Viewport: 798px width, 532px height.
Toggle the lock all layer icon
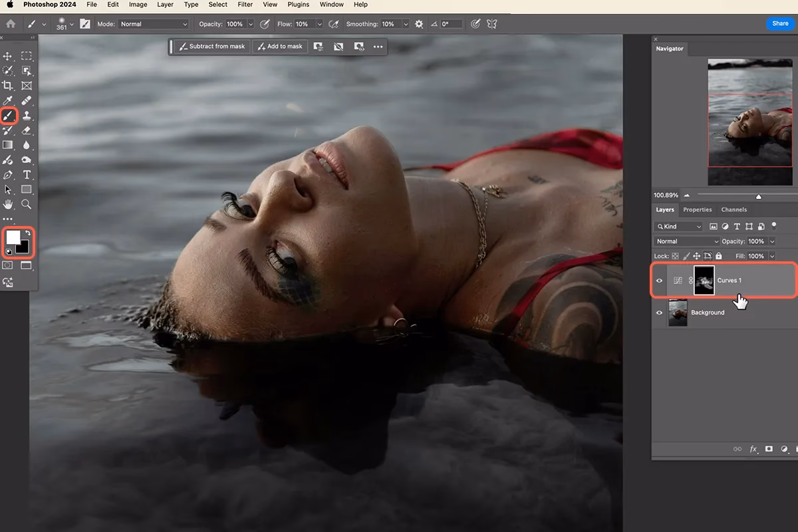point(718,256)
